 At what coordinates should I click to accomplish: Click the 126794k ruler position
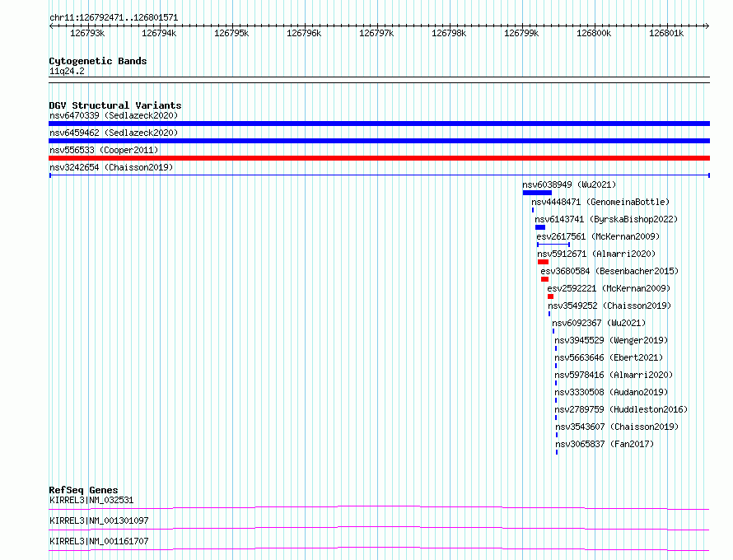click(159, 33)
